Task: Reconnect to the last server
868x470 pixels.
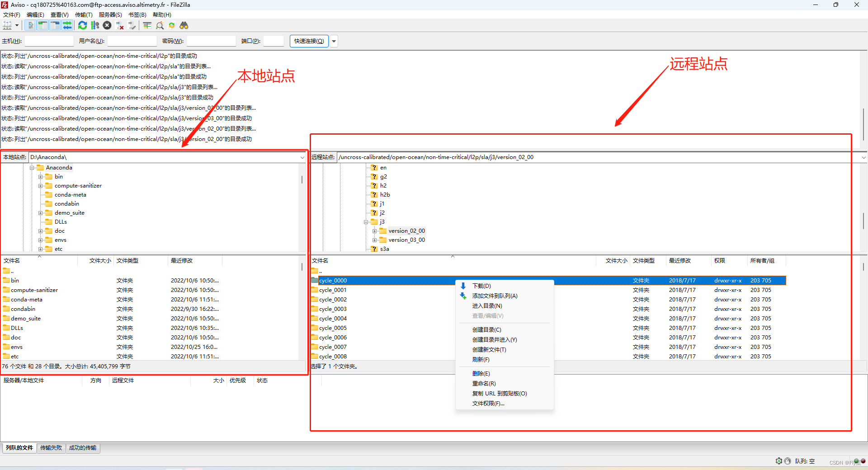Action: pos(132,25)
